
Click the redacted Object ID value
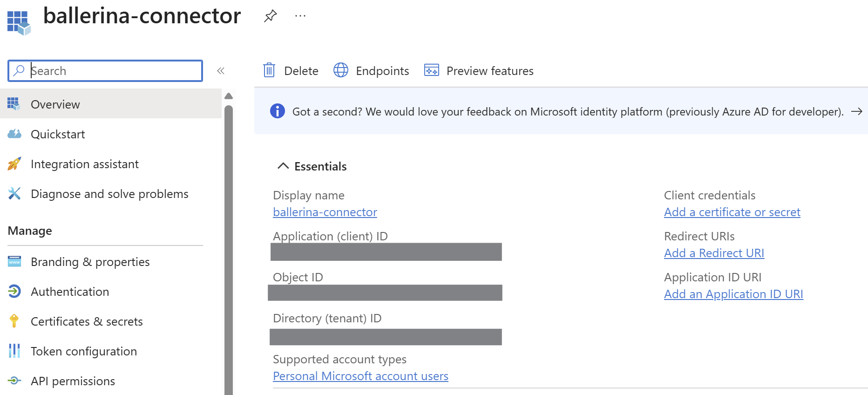pyautogui.click(x=385, y=293)
